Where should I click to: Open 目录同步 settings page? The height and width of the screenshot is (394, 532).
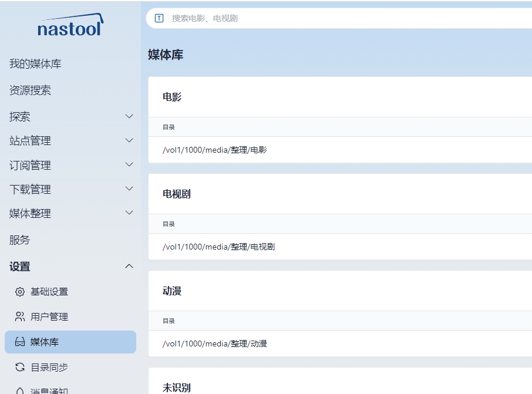pos(49,368)
